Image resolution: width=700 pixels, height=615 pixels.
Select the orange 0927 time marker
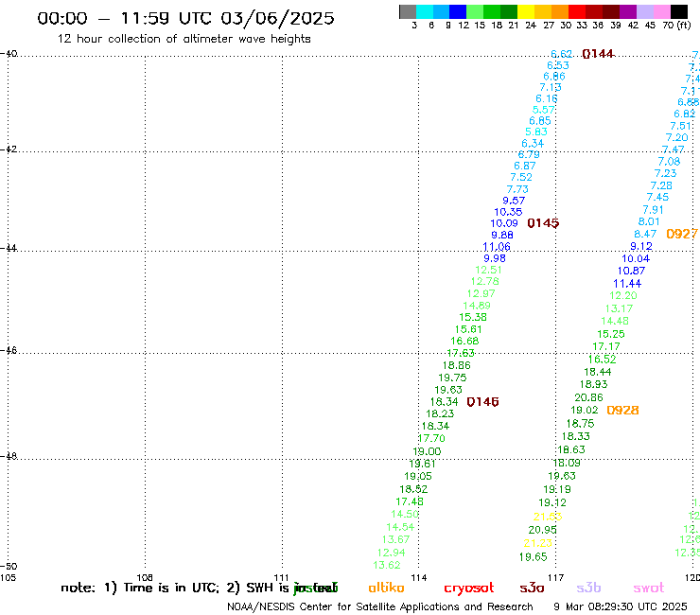(x=682, y=234)
